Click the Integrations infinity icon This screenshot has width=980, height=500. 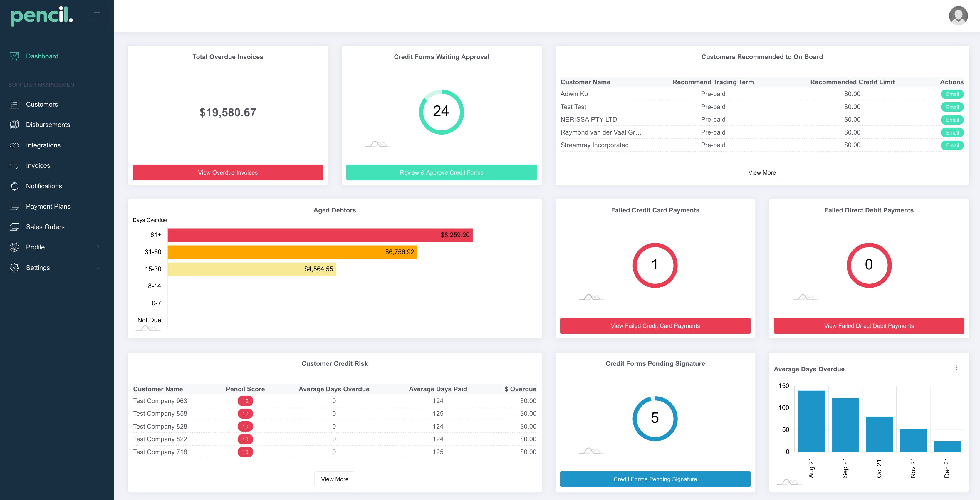coord(14,145)
